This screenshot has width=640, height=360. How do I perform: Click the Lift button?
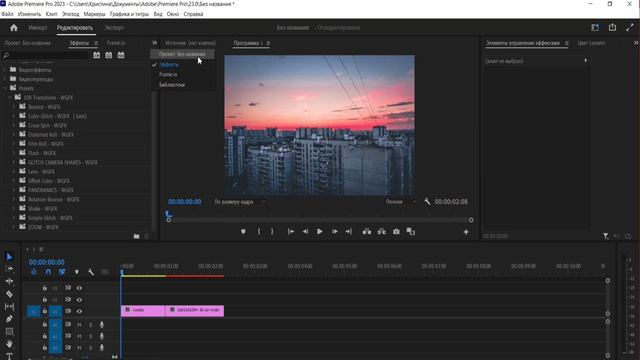point(367,231)
